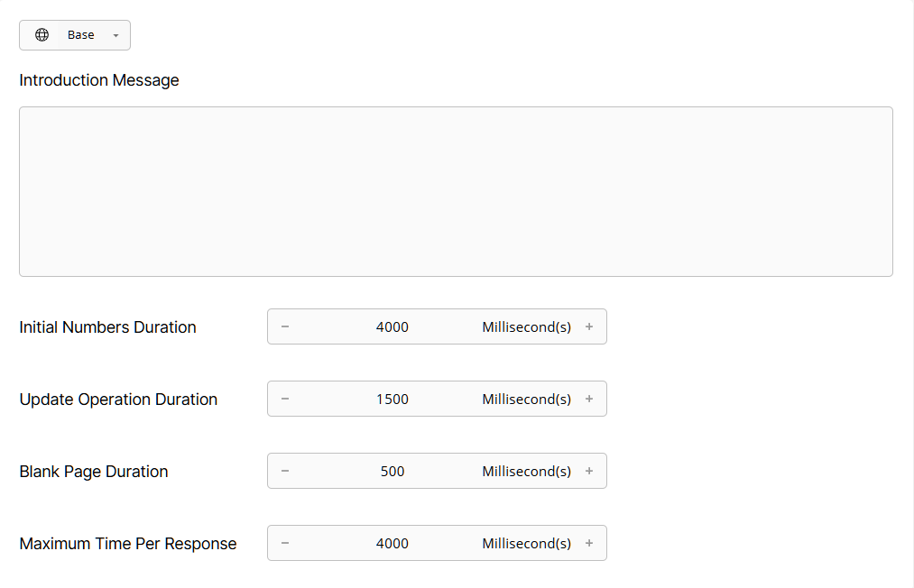Decrease the Maximum Time Per Response value

coord(284,543)
